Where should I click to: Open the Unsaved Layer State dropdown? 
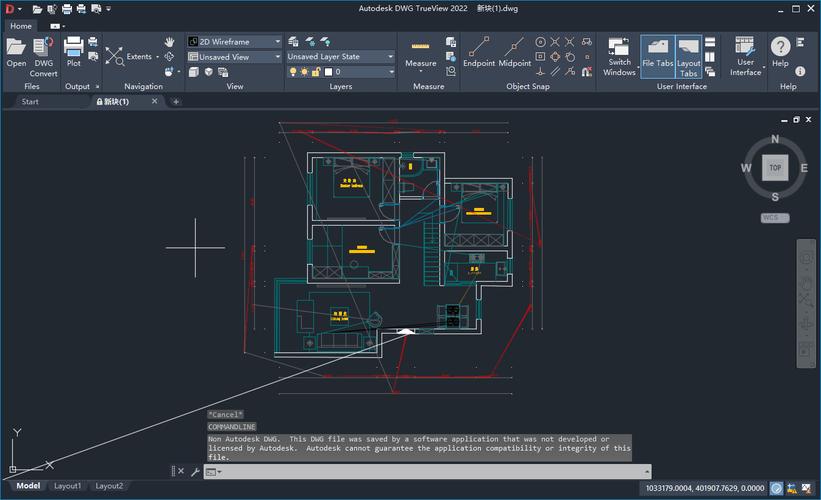pyautogui.click(x=391, y=57)
